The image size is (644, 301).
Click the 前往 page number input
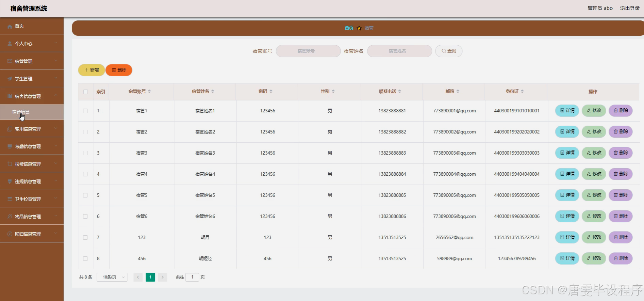coord(192,277)
